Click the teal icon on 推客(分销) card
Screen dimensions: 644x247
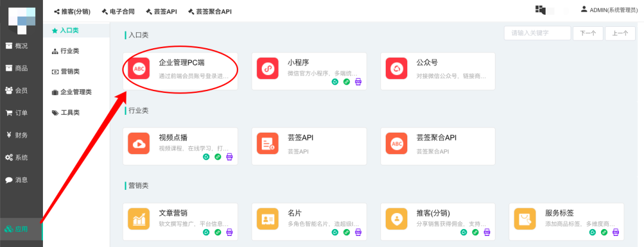pyautogui.click(x=464, y=232)
